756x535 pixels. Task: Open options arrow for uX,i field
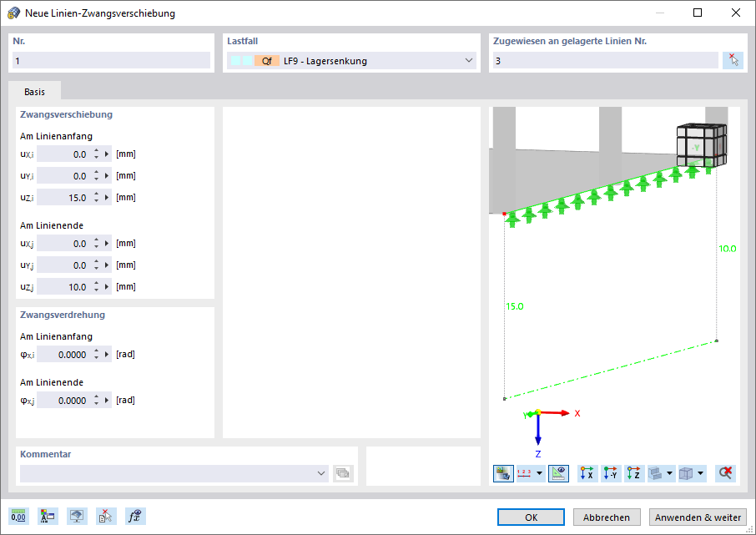click(x=107, y=154)
